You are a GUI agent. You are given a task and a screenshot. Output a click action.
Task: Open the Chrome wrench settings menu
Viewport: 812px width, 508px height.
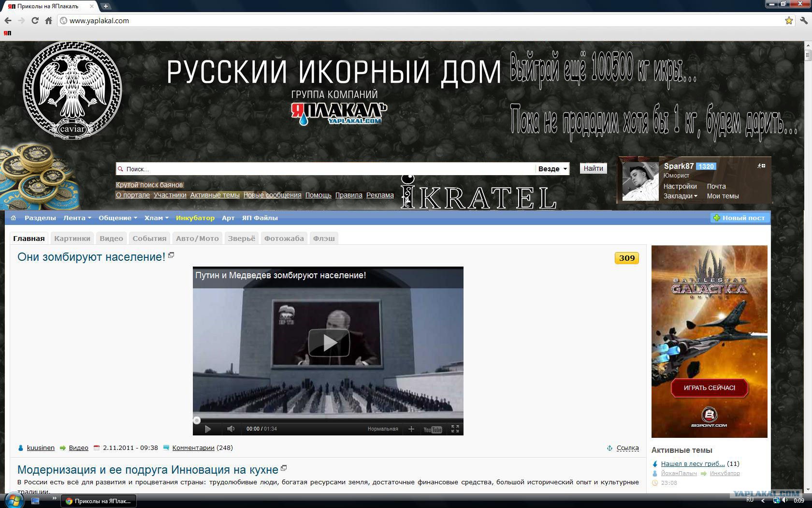[x=803, y=21]
